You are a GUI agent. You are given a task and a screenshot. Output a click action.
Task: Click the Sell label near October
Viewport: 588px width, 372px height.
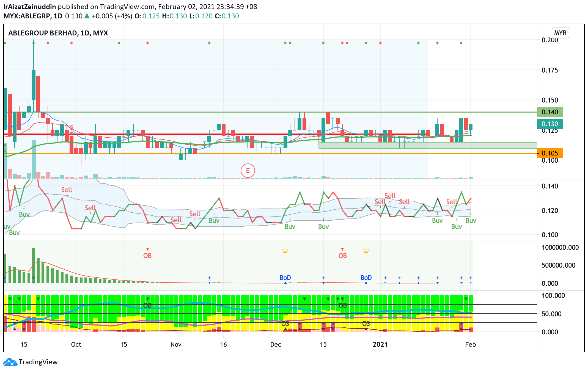coord(90,208)
